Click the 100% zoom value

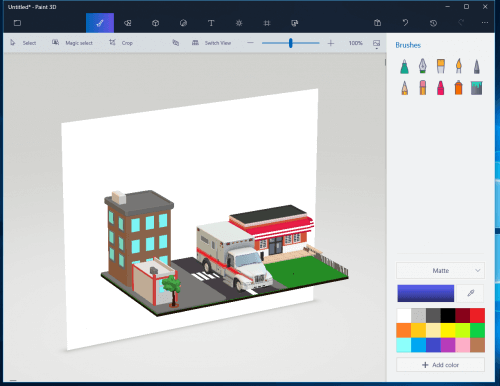(x=355, y=43)
